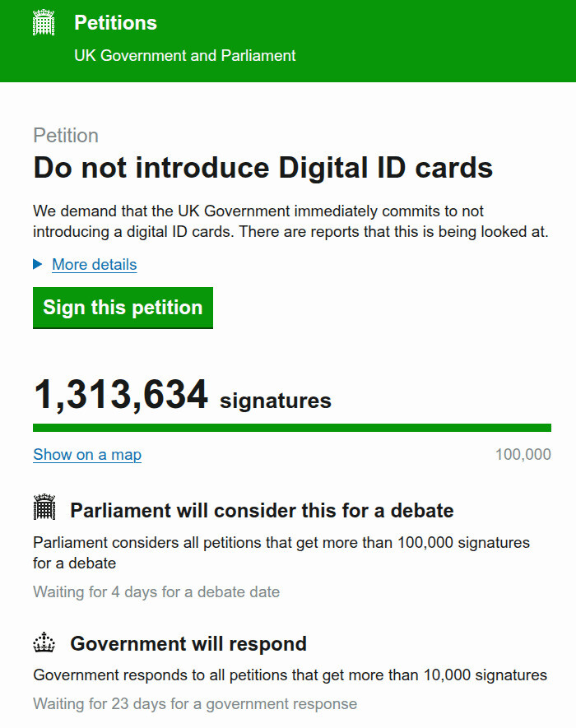This screenshot has height=728, width=576.
Task: Click the Waiting for 23 days government response text
Action: pyautogui.click(x=195, y=704)
